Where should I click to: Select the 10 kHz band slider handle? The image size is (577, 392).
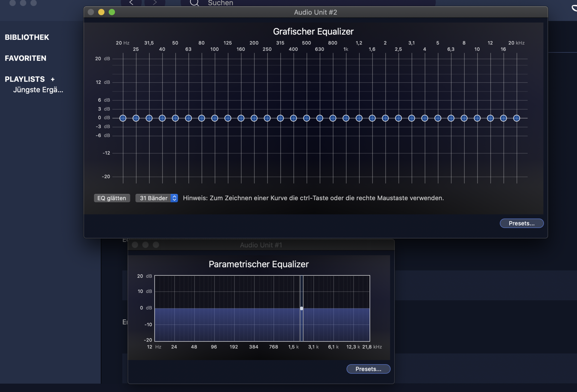(x=477, y=118)
